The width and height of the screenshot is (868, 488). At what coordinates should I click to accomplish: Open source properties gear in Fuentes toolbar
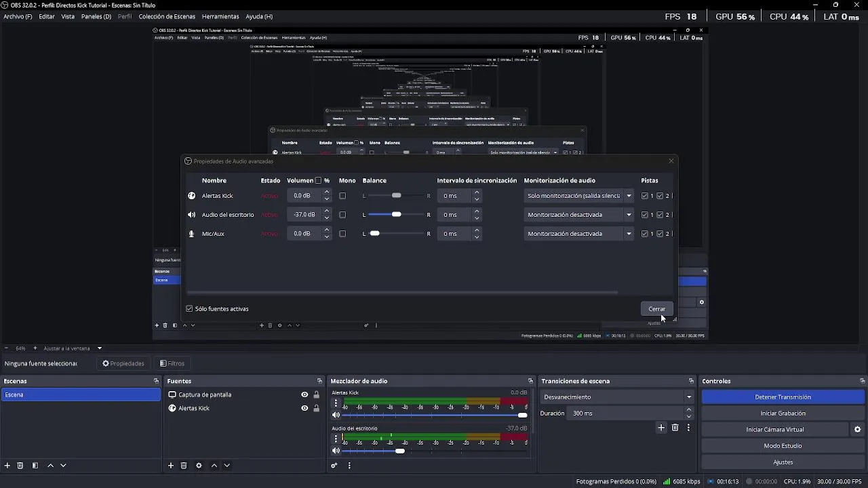pos(199,466)
